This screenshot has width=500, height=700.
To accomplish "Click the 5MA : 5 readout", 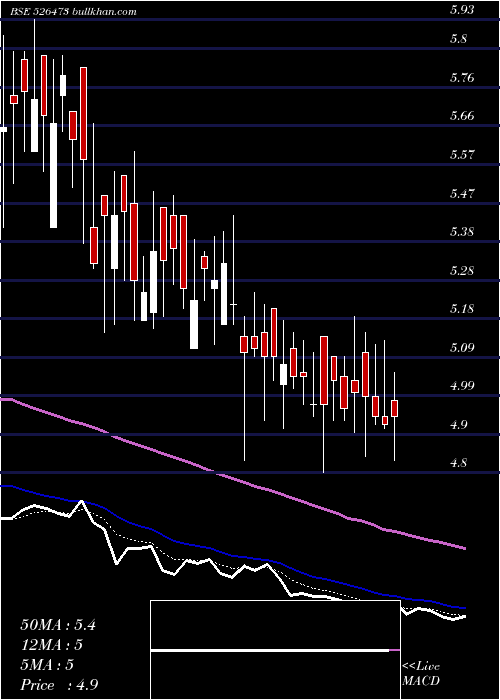I will 47,665.
